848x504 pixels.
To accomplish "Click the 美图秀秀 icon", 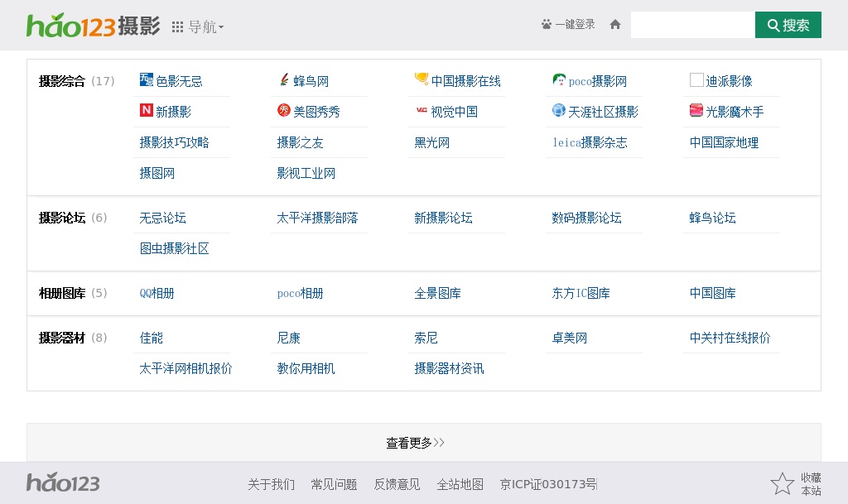I will click(284, 111).
